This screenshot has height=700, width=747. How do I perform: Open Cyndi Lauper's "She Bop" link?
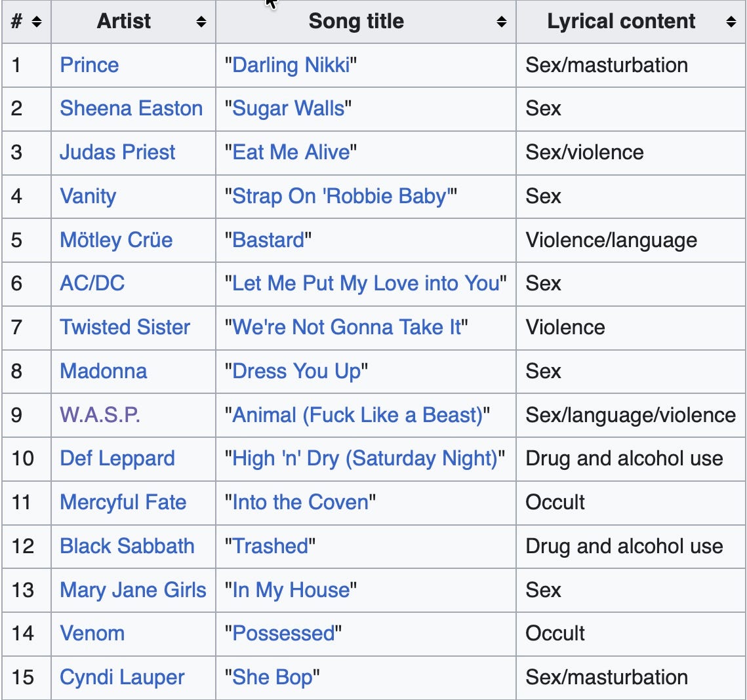272,677
